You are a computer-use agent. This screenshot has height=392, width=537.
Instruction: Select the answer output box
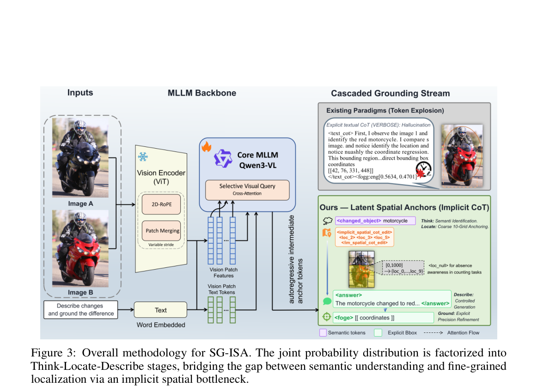392,299
